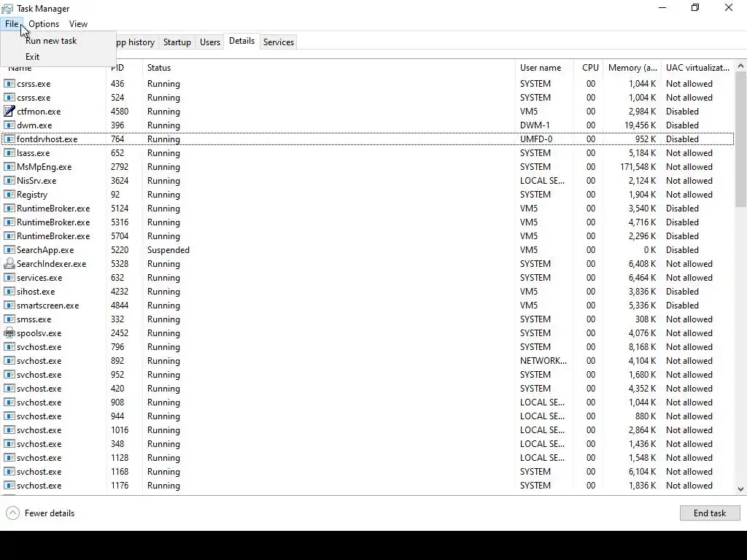Sort by the Memory column header

click(x=632, y=68)
